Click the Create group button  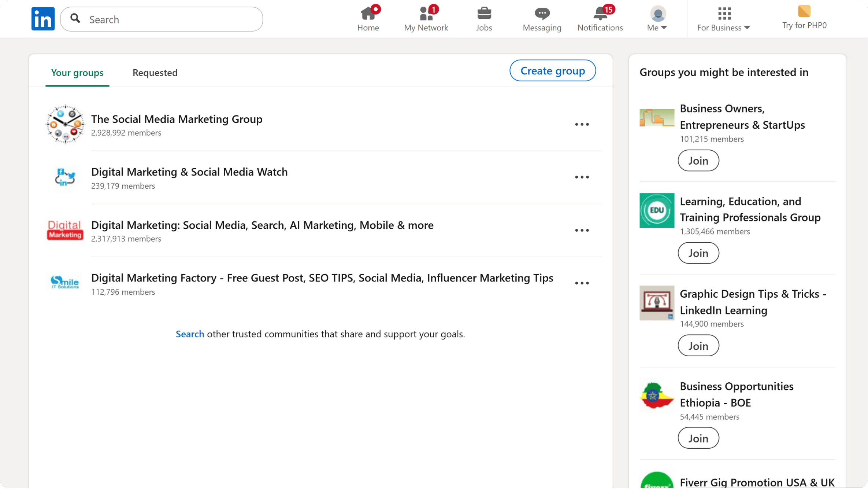pos(552,70)
